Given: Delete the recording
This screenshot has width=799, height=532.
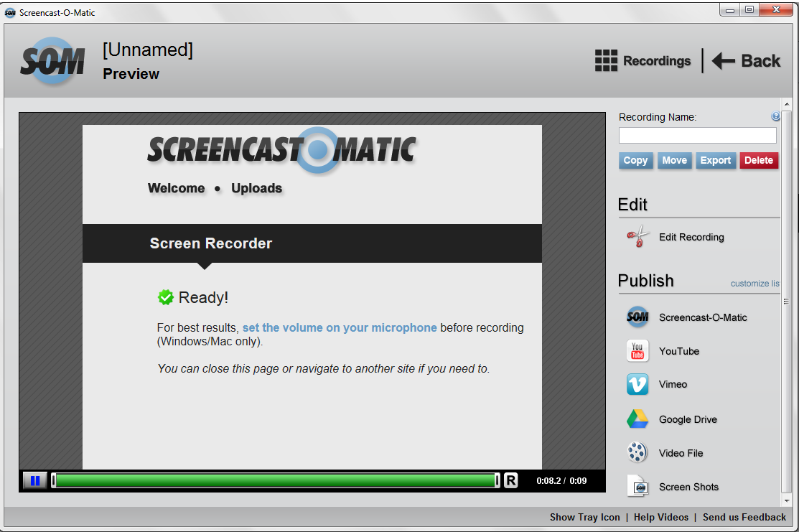Looking at the screenshot, I should point(759,161).
